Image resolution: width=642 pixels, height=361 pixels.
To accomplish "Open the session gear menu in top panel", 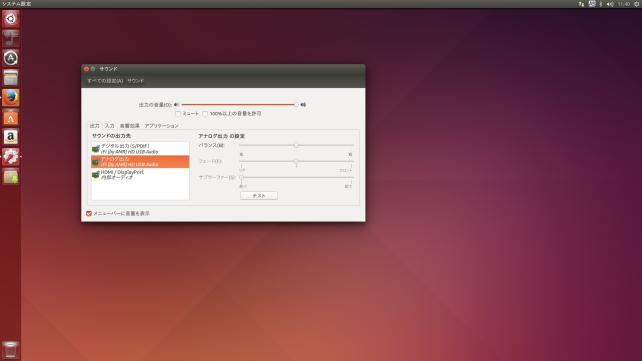I will [x=637, y=4].
